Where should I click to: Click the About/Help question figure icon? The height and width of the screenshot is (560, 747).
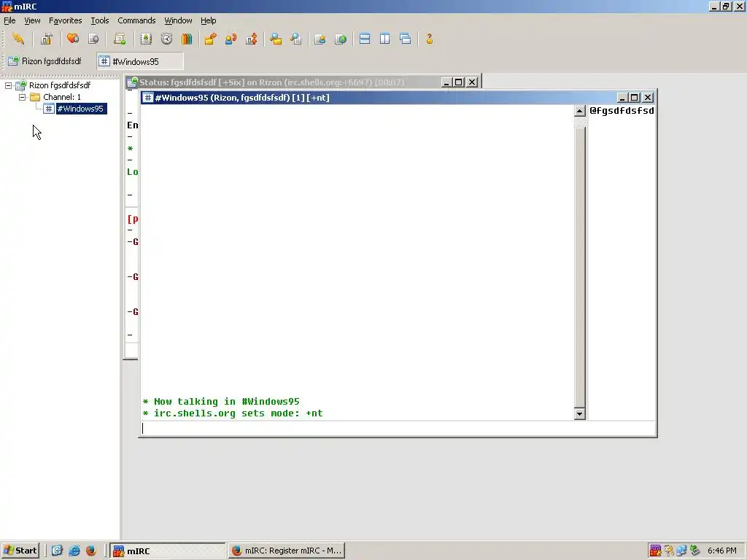click(x=429, y=39)
